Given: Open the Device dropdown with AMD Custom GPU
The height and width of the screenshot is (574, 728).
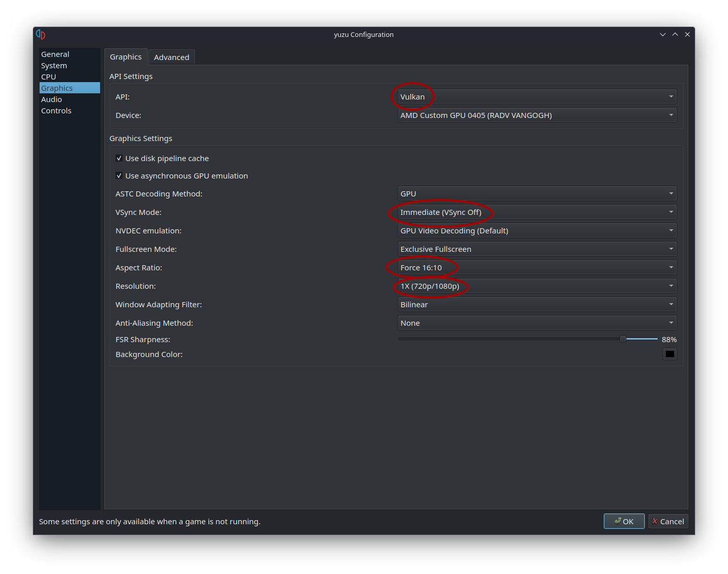Looking at the screenshot, I should pyautogui.click(x=537, y=115).
